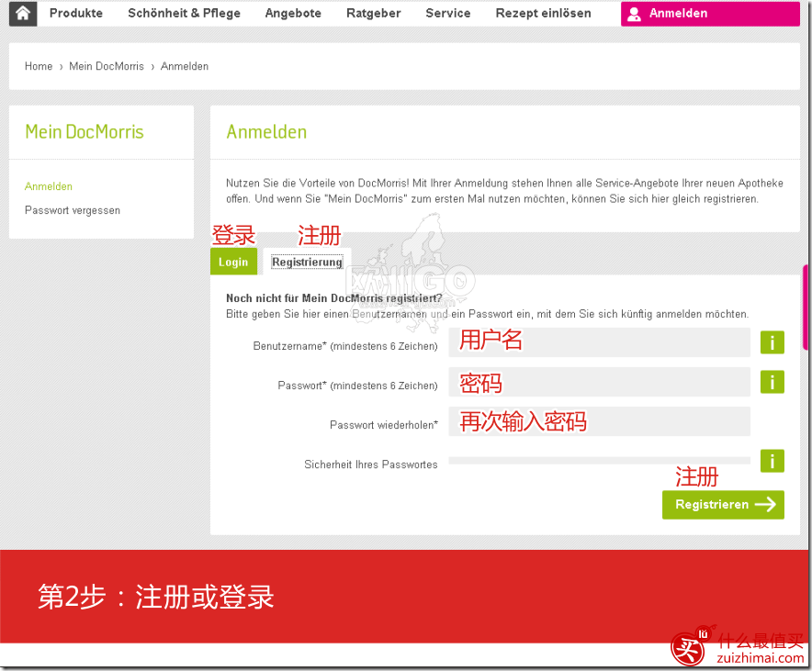
Task: Go to Home breadcrumb link
Action: [x=39, y=66]
